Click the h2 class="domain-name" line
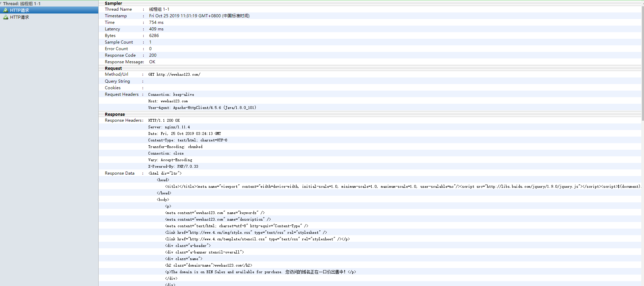This screenshot has width=644, height=286. [x=209, y=265]
